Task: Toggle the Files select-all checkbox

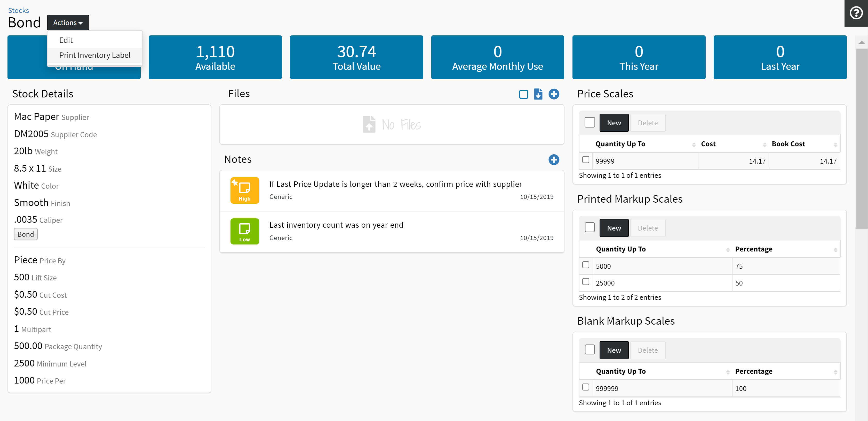Action: pyautogui.click(x=523, y=94)
